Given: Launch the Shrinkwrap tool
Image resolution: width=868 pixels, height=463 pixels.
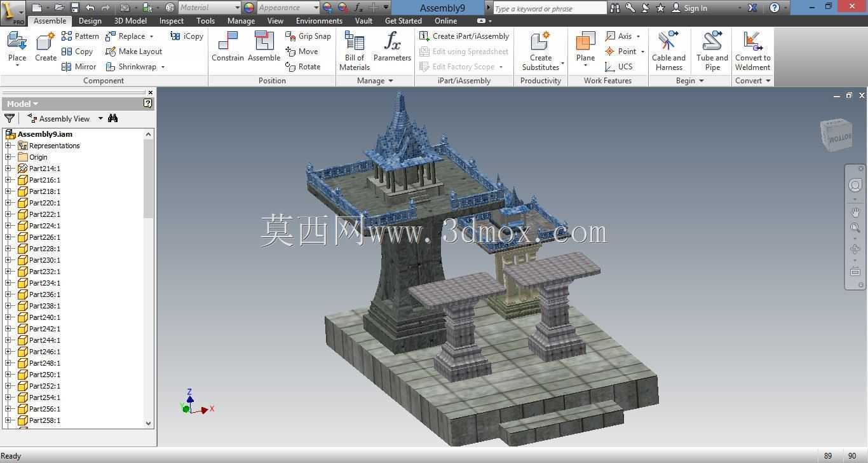Looking at the screenshot, I should [x=135, y=67].
